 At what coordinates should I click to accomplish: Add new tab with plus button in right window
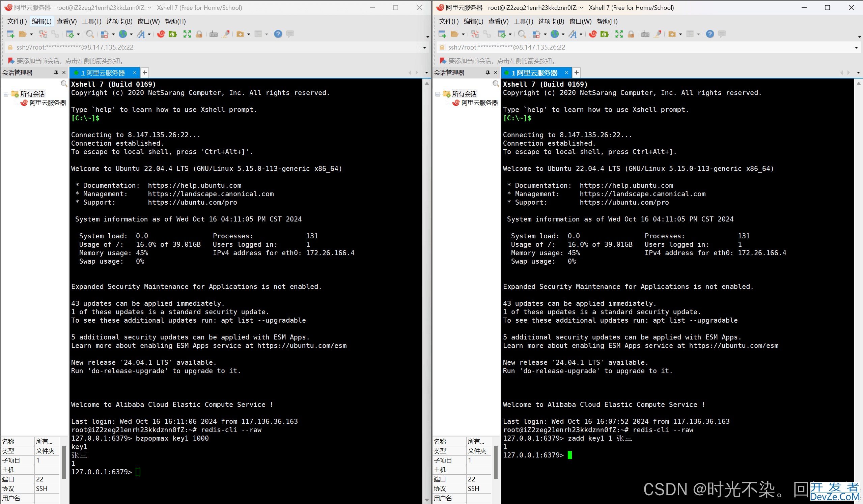coord(577,72)
